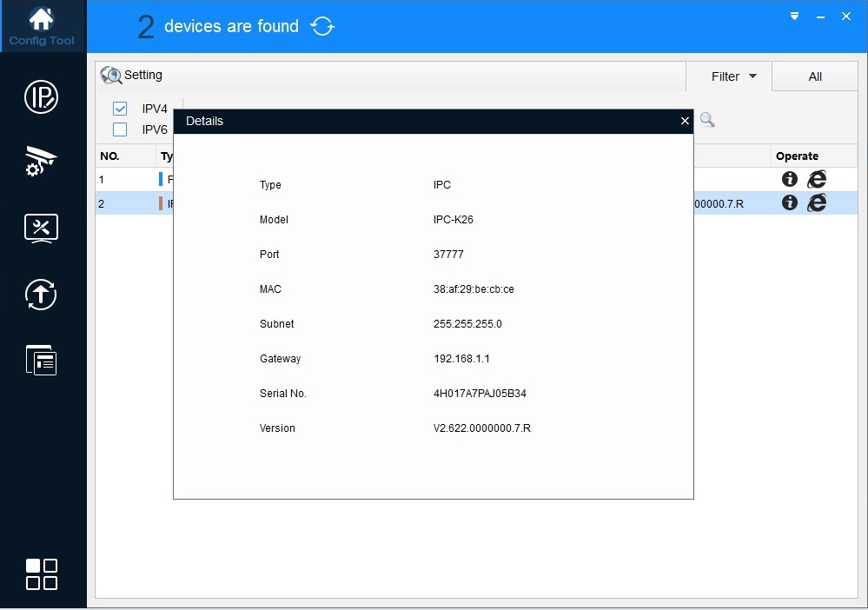The width and height of the screenshot is (868, 610).
Task: Close the Details dialog
Action: click(685, 122)
